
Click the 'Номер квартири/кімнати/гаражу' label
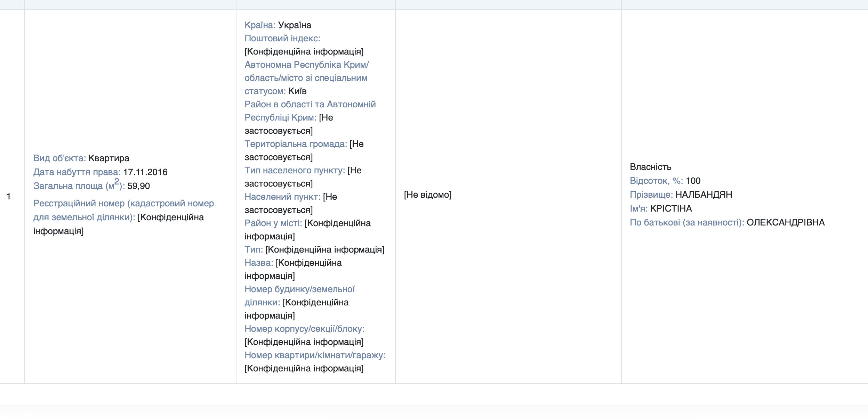tap(315, 355)
